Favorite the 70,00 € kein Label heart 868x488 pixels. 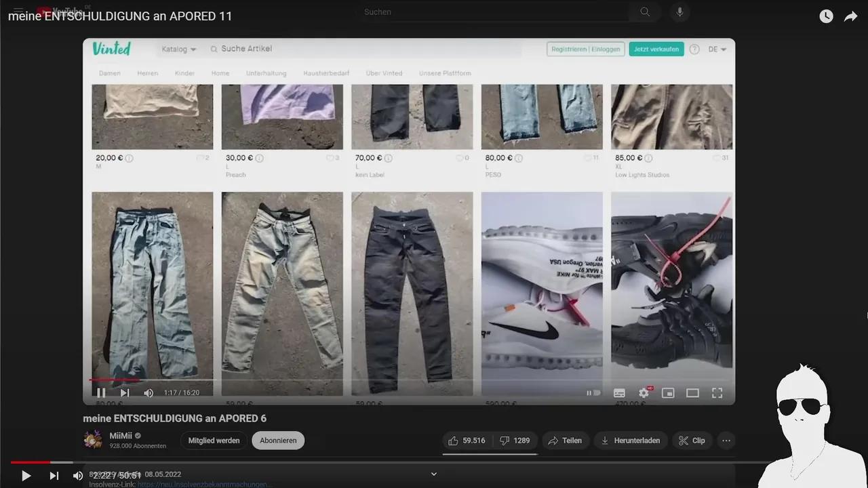460,158
